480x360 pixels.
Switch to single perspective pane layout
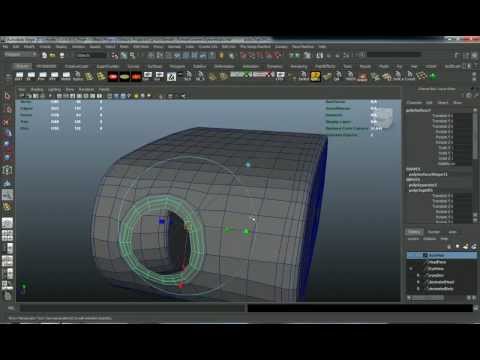pyautogui.click(x=7, y=223)
